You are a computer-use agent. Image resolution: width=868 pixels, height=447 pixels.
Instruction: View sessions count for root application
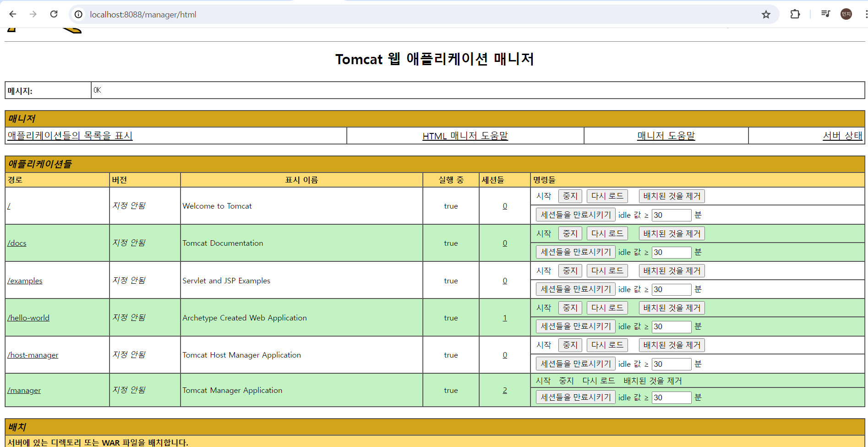point(505,206)
